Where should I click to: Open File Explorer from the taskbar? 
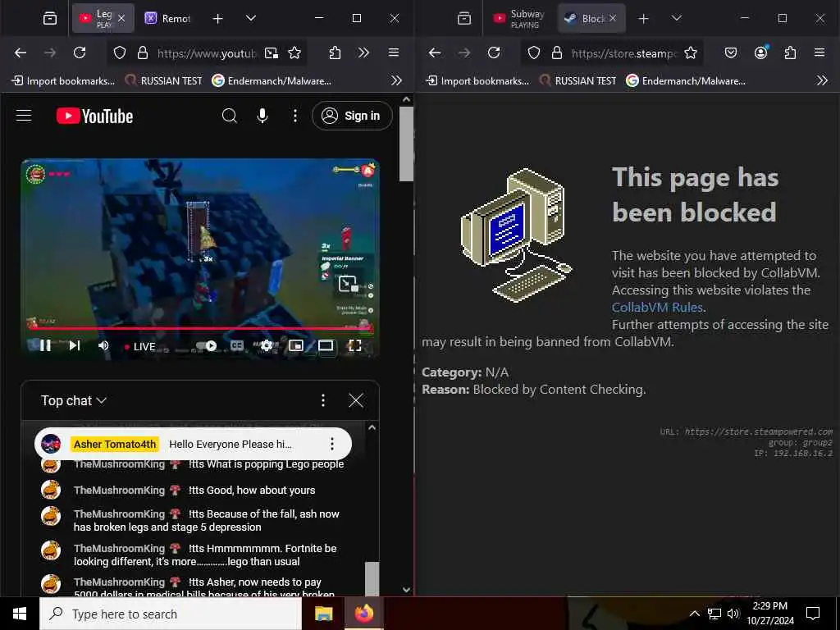pyautogui.click(x=323, y=614)
